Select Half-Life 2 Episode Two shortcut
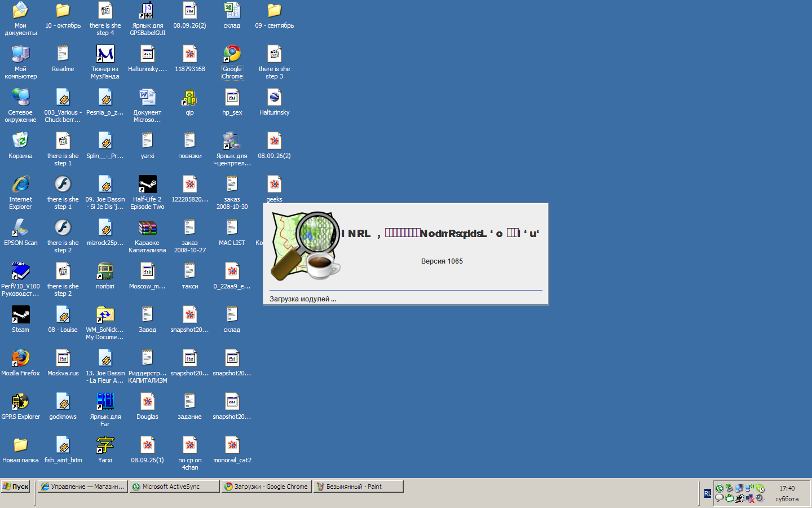 tap(147, 185)
